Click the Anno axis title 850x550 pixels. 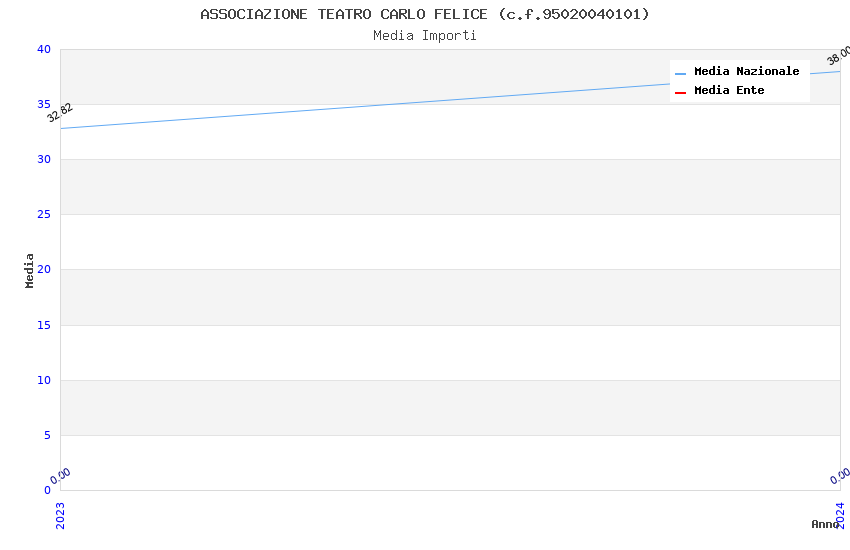825,524
